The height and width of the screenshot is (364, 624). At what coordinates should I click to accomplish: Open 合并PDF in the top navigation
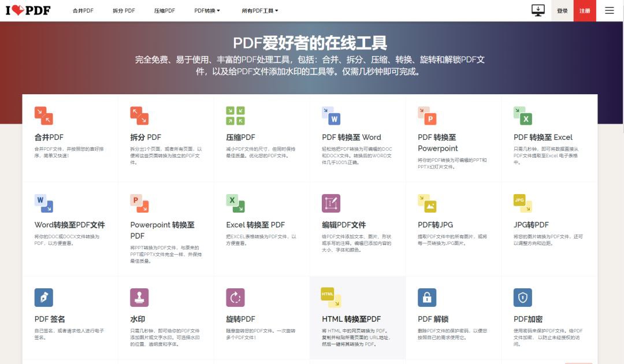point(83,11)
